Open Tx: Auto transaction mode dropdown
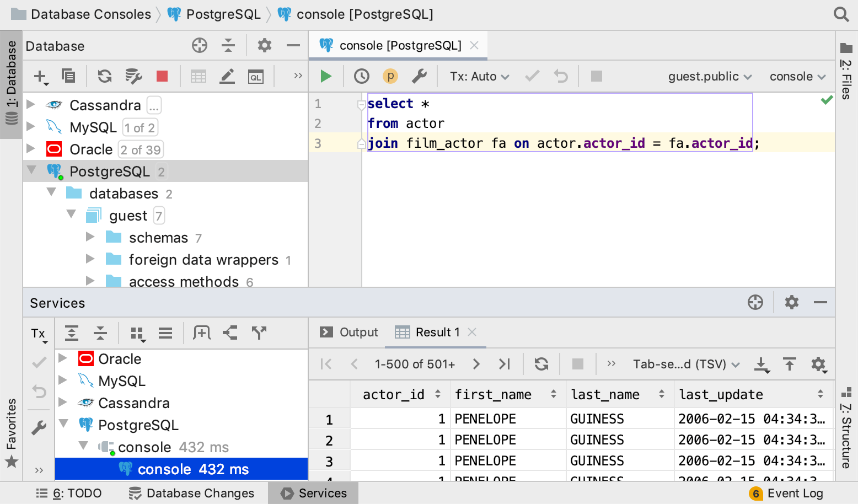The width and height of the screenshot is (858, 504). click(x=480, y=76)
